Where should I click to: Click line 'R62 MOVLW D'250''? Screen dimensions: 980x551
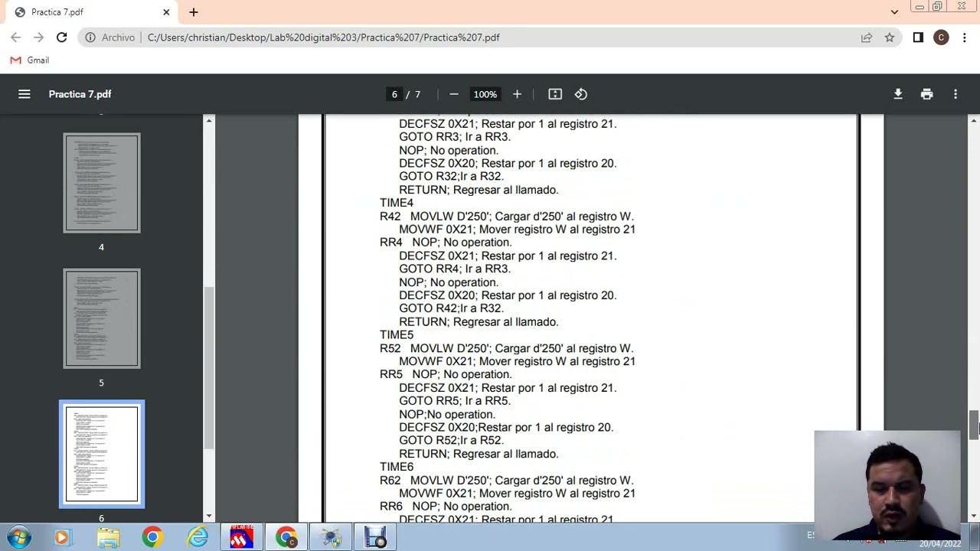pyautogui.click(x=506, y=480)
